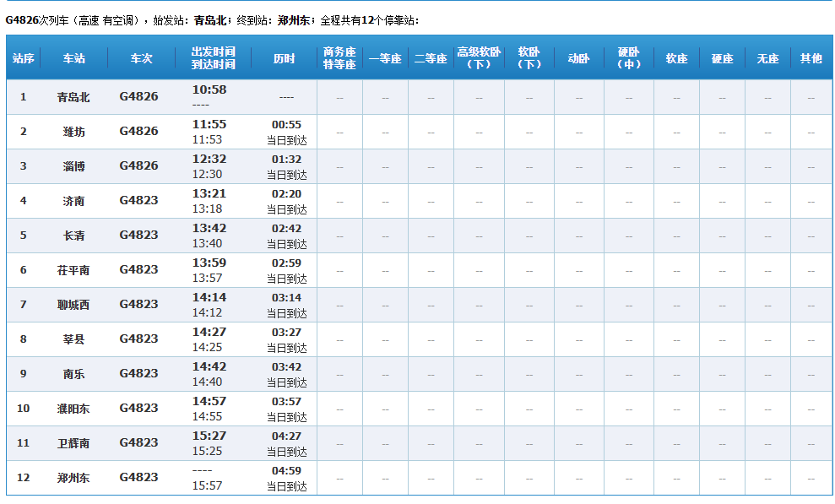This screenshot has width=835, height=504.
Task: Click 郑州东 in the title line
Action: [x=295, y=19]
